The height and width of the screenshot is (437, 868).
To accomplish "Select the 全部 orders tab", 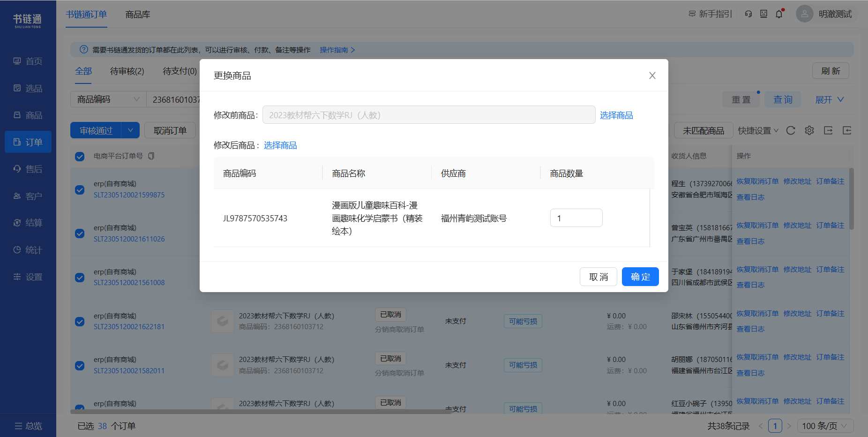I will click(x=83, y=71).
